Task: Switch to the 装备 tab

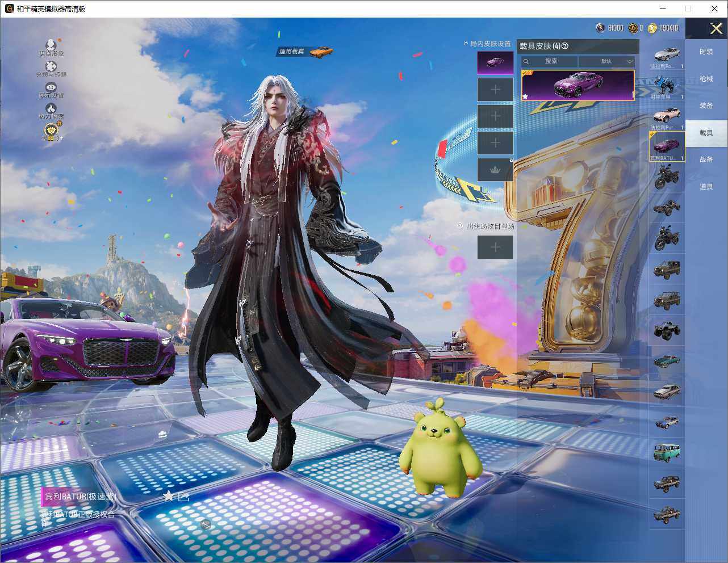Action: (x=706, y=106)
